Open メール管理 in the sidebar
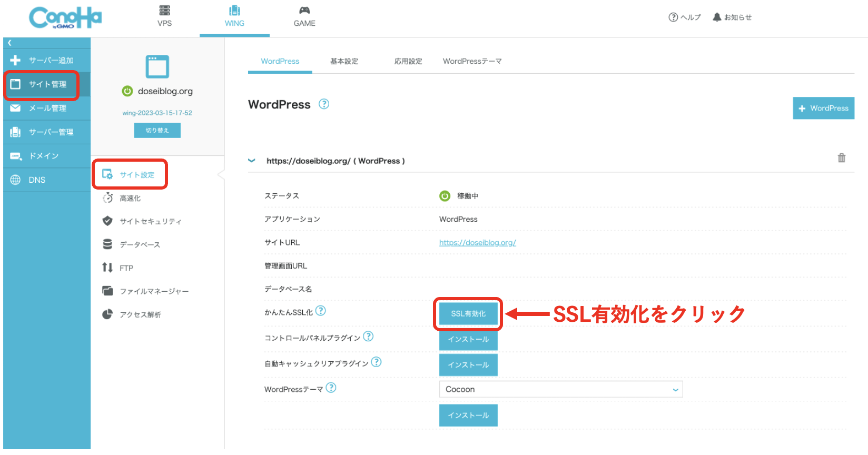The width and height of the screenshot is (868, 455). click(47, 108)
